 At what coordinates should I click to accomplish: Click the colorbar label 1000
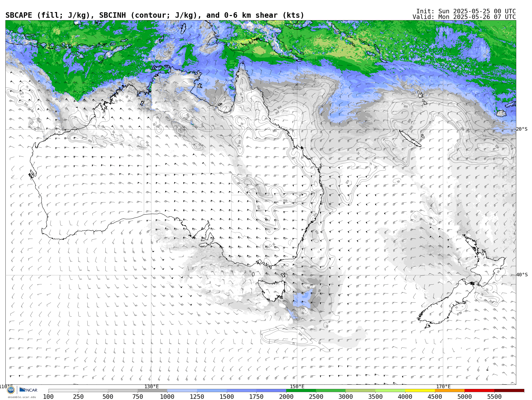pos(167,397)
